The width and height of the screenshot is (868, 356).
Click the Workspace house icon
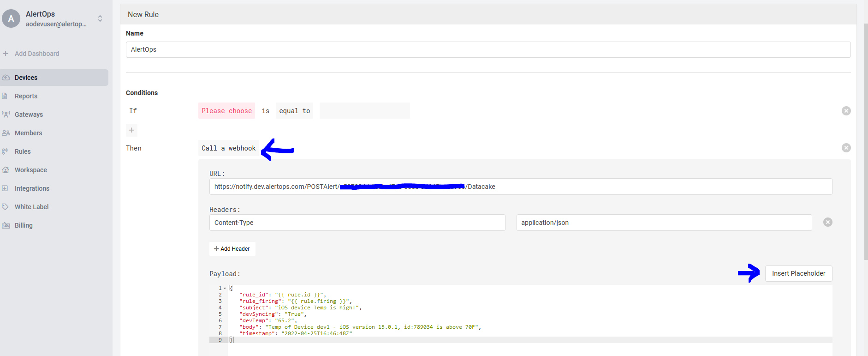(6, 170)
